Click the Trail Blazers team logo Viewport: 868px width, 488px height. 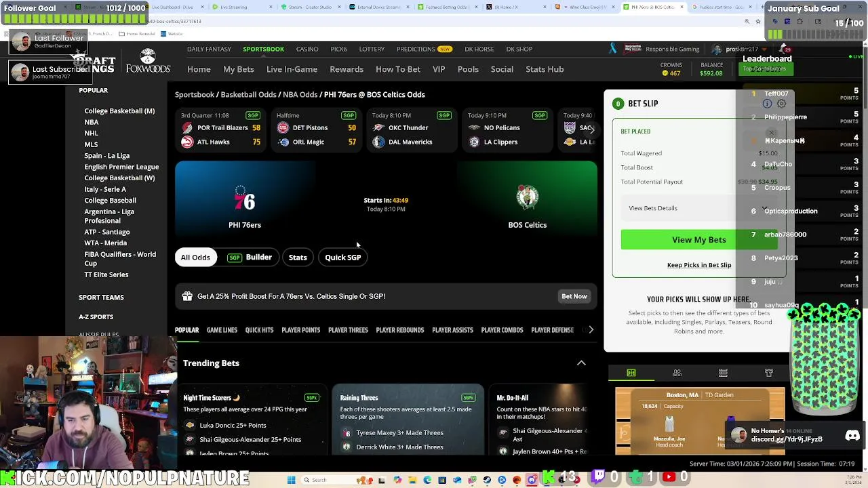point(187,127)
